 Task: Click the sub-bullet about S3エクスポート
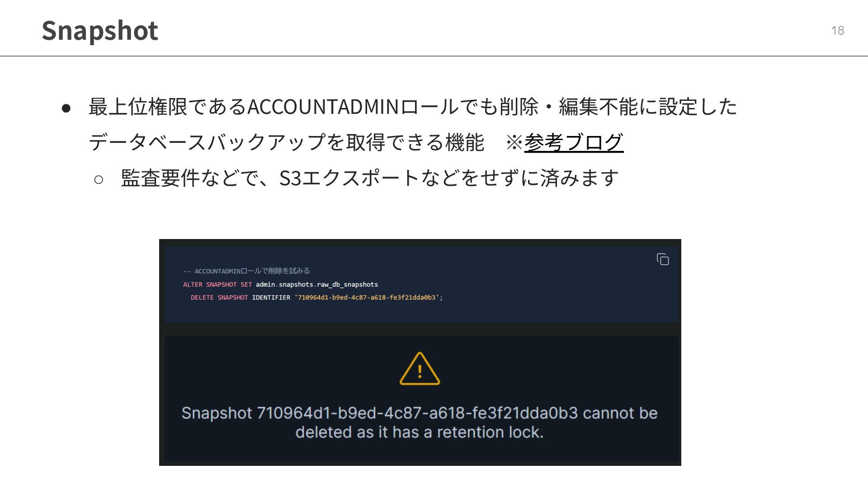point(369,178)
